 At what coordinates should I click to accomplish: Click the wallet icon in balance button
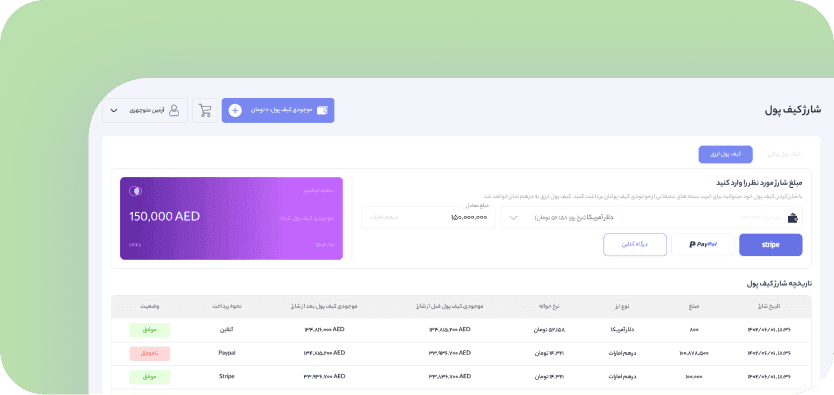(x=322, y=111)
